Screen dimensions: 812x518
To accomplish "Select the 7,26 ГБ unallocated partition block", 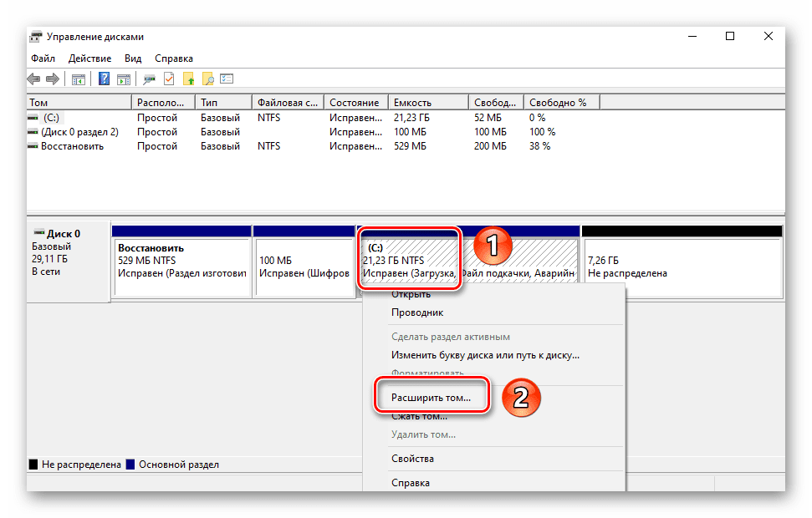I will (x=682, y=267).
